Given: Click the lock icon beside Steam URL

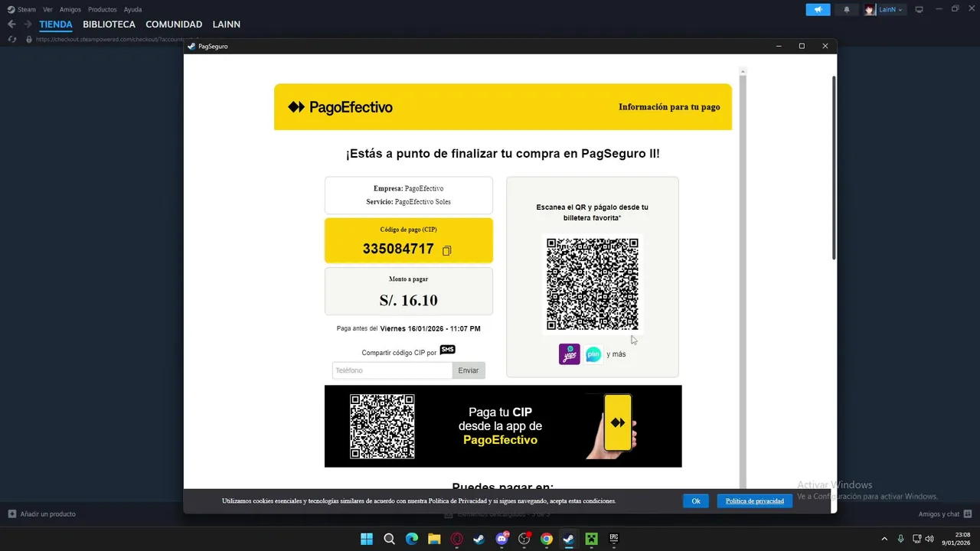Looking at the screenshot, I should coord(29,39).
